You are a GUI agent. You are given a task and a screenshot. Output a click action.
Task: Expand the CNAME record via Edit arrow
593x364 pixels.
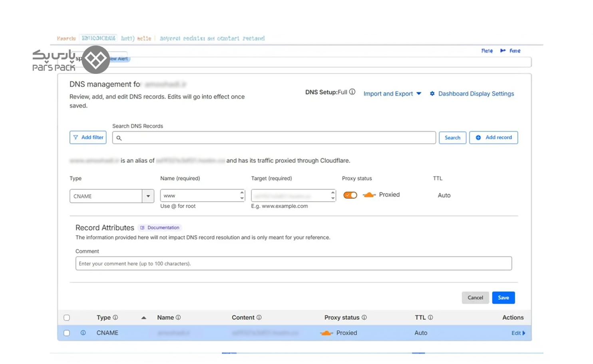[518, 333]
